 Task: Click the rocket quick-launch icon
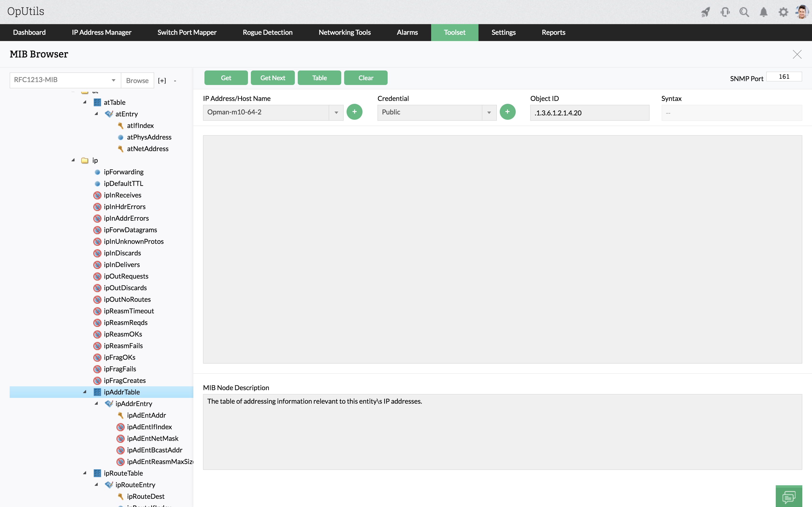point(705,12)
